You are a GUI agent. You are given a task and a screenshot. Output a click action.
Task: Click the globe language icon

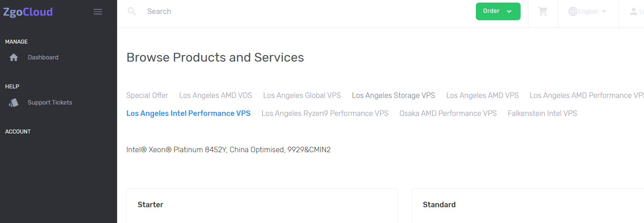click(573, 11)
